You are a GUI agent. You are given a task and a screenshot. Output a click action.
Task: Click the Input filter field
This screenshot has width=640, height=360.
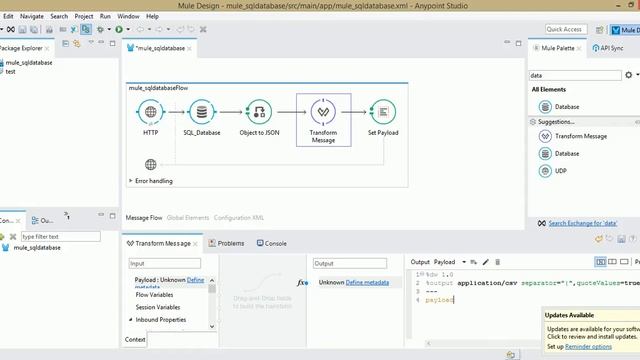[164, 264]
